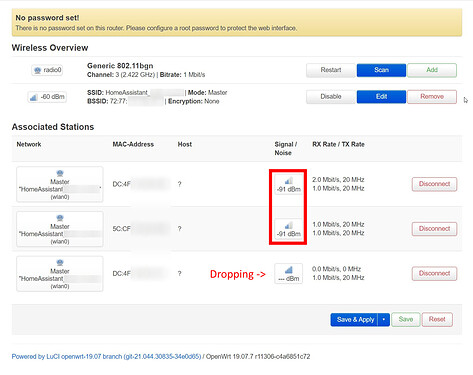Disconnect the first DC:4F station
The image size is (473, 375).
click(434, 184)
